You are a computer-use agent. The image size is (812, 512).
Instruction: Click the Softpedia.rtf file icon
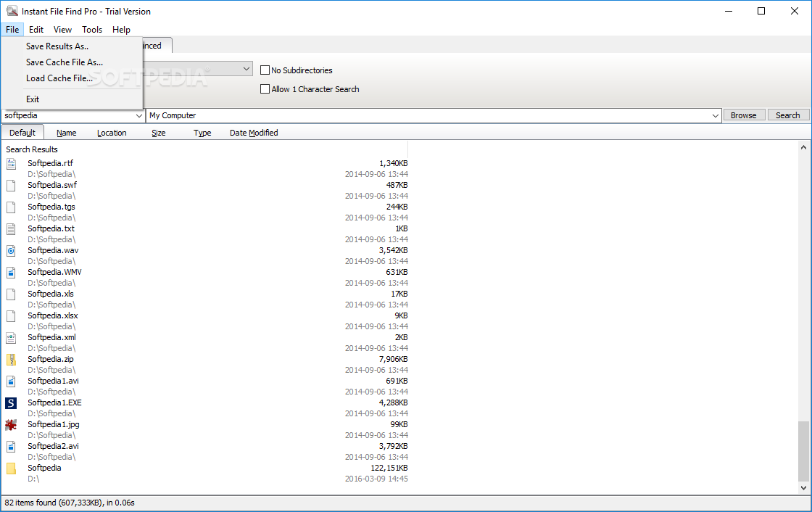click(11, 164)
